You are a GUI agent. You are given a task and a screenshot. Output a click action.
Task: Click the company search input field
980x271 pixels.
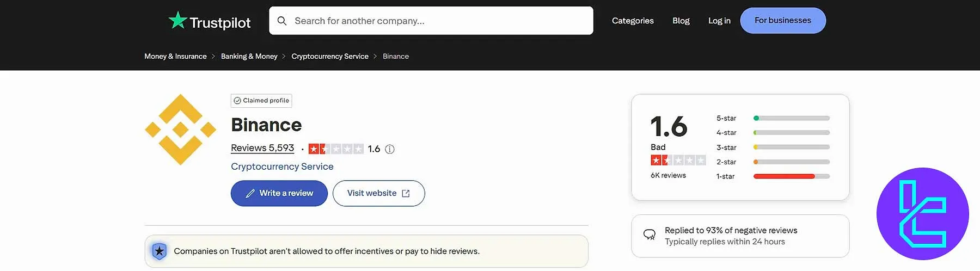point(436,21)
